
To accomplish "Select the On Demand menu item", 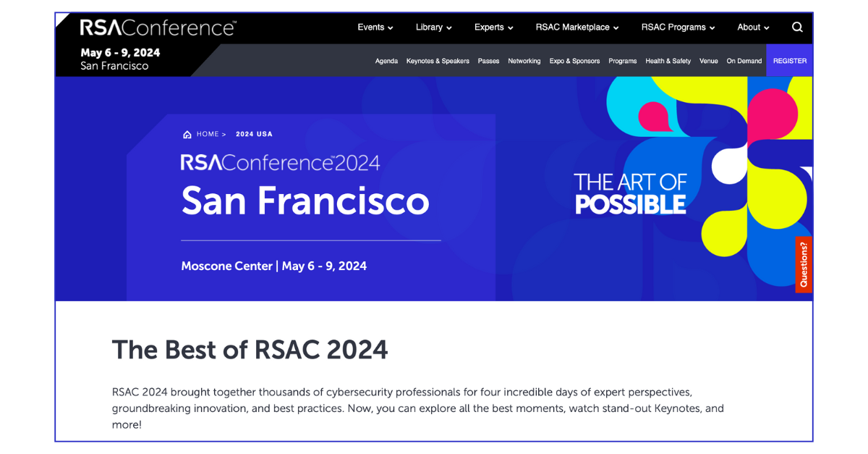I will [x=744, y=61].
